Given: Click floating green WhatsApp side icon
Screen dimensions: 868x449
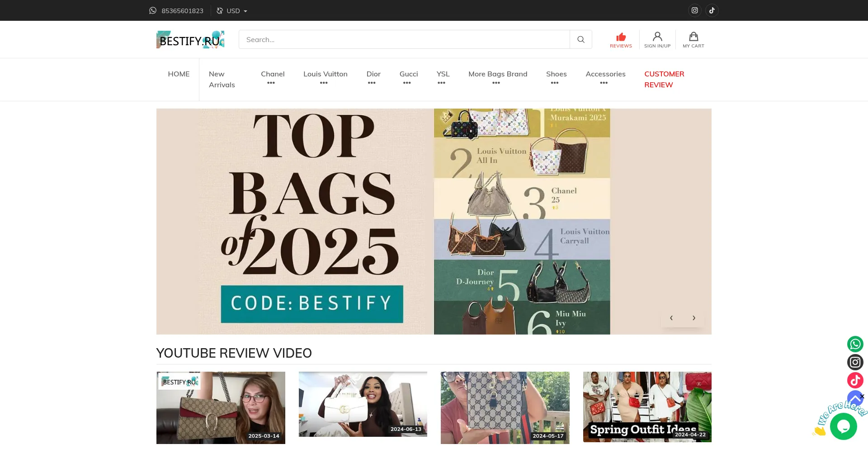Looking at the screenshot, I should point(855,344).
